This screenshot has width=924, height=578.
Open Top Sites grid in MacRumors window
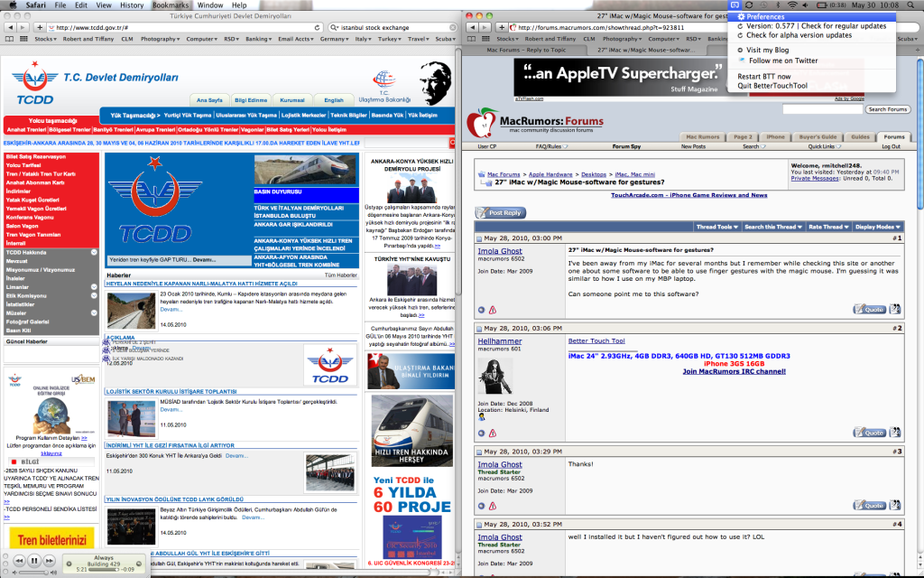(485, 39)
